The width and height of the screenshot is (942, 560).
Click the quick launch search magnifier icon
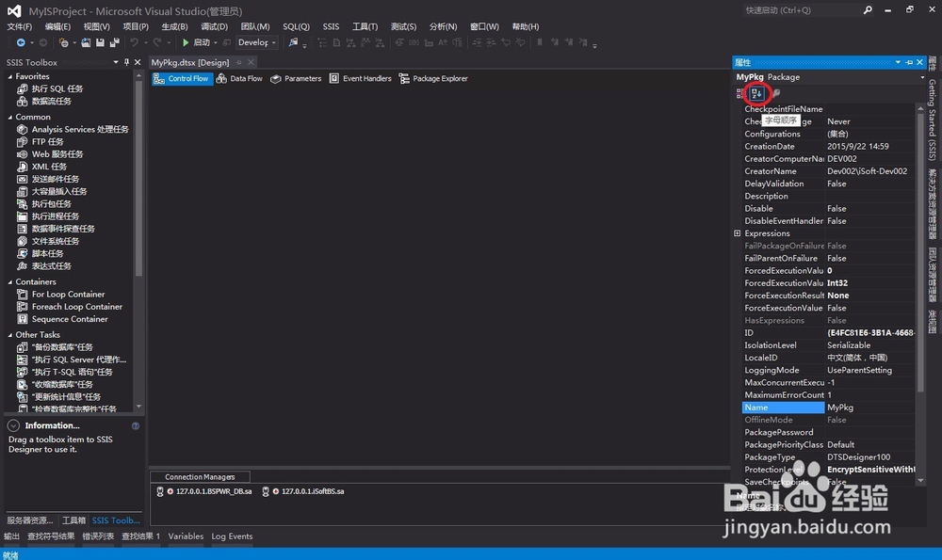(868, 10)
